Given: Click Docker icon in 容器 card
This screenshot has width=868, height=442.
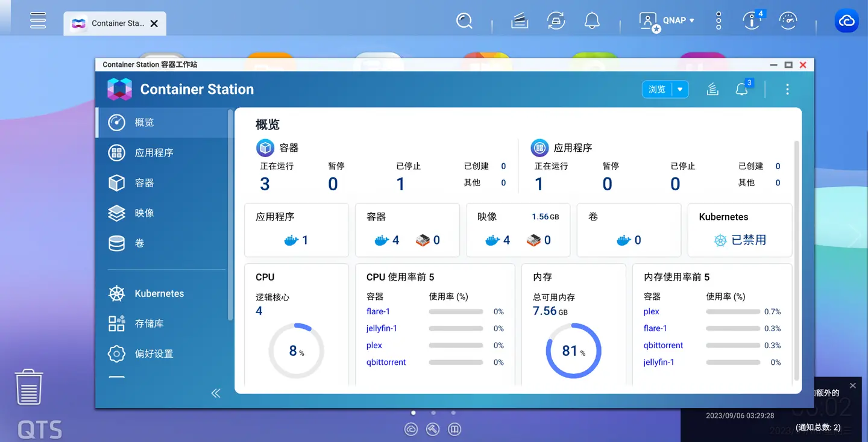Looking at the screenshot, I should [x=382, y=240].
